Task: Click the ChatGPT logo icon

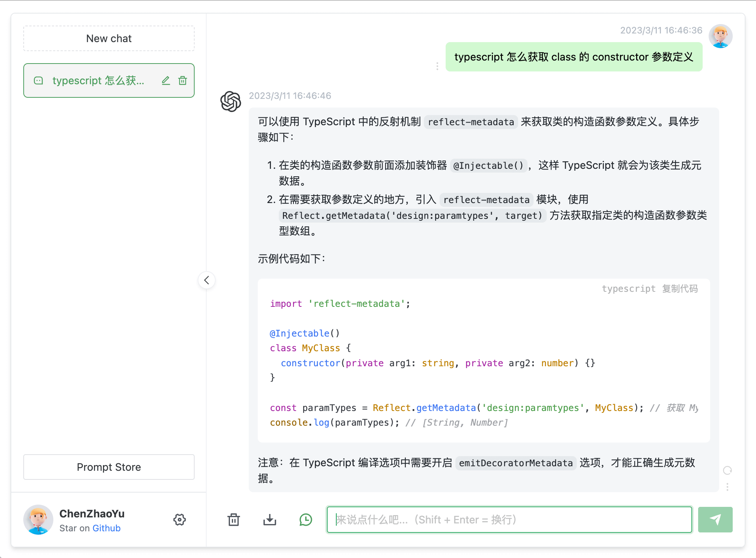Action: (231, 102)
